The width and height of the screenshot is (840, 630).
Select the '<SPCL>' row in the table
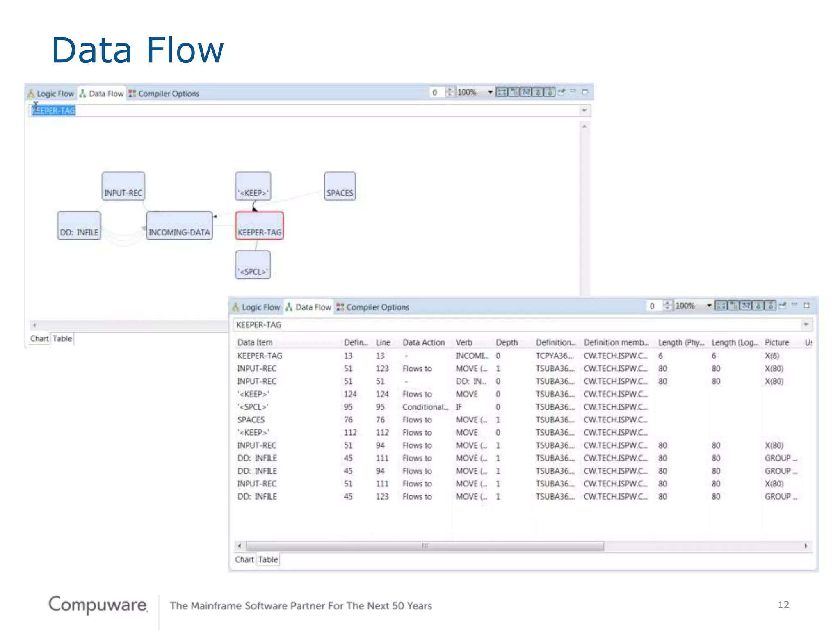pos(524,407)
